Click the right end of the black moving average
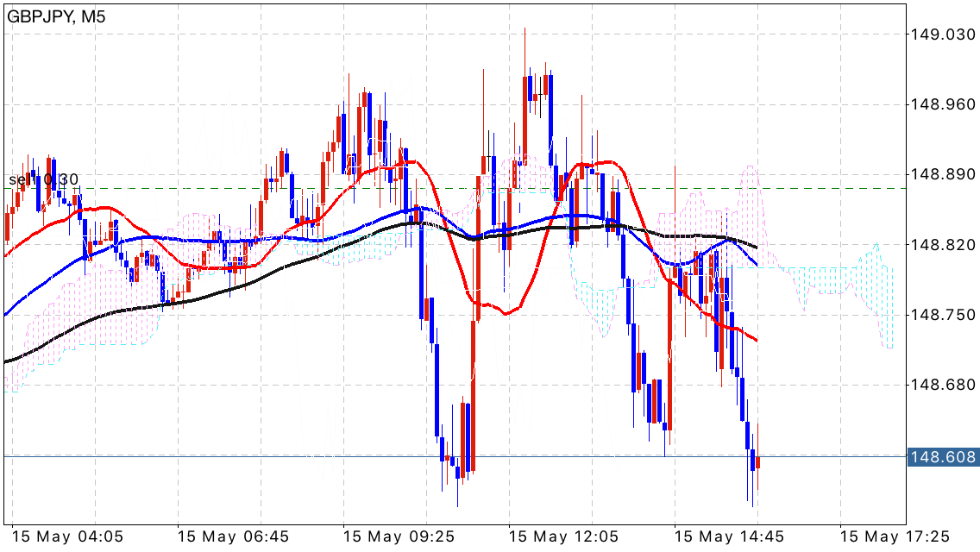 coord(756,247)
